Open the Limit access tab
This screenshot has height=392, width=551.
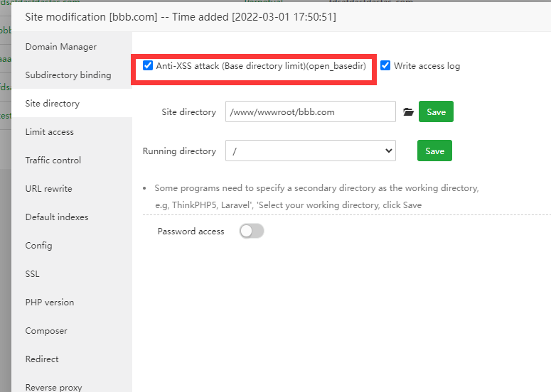click(x=50, y=132)
